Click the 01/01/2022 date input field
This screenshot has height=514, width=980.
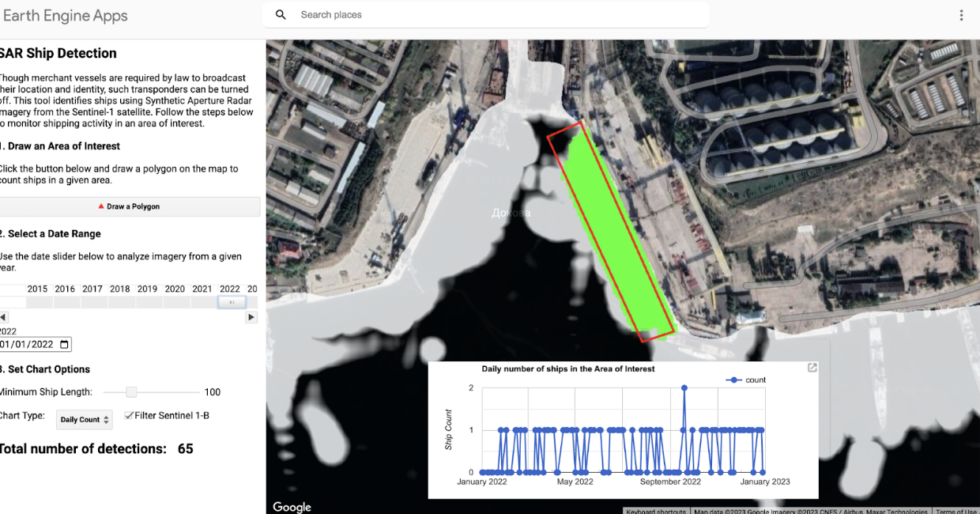[x=36, y=344]
